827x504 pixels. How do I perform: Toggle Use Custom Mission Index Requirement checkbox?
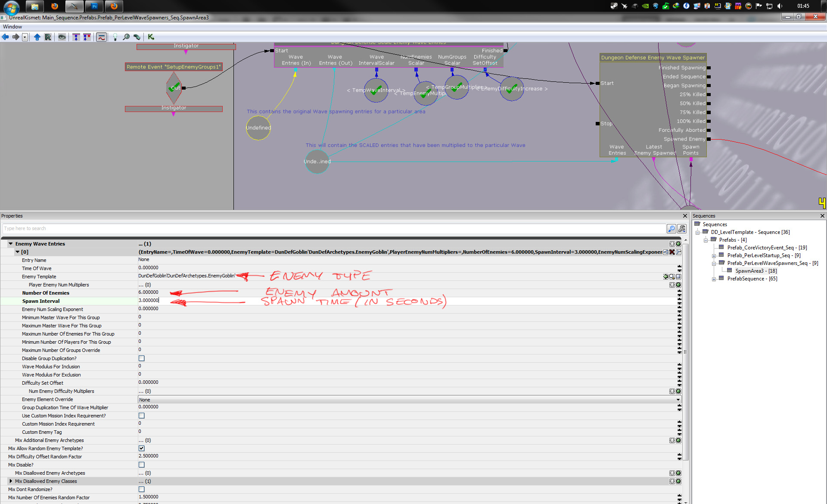[142, 416]
